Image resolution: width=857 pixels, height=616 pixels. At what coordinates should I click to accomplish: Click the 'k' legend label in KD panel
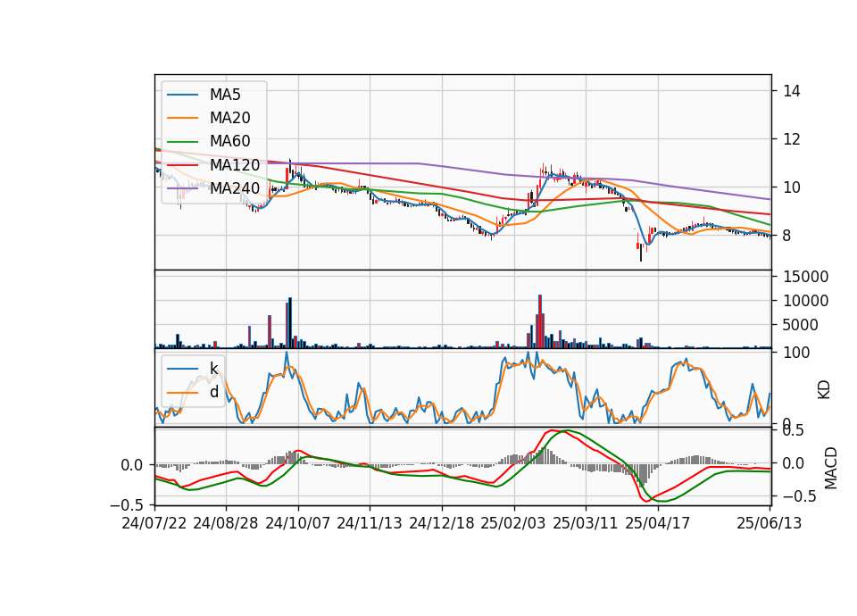213,369
